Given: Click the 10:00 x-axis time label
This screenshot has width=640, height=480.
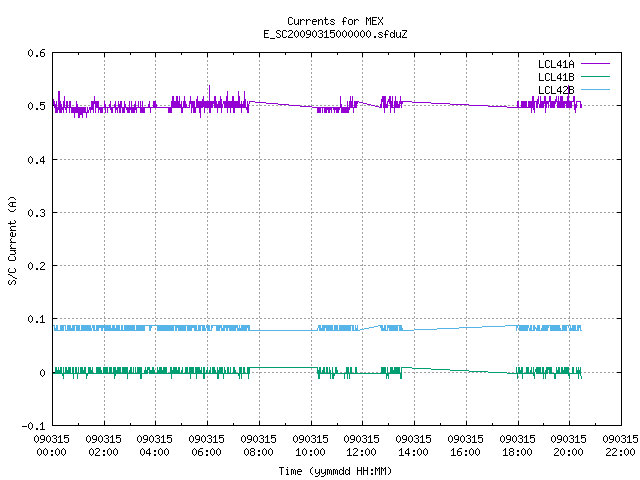Looking at the screenshot, I should (310, 452).
